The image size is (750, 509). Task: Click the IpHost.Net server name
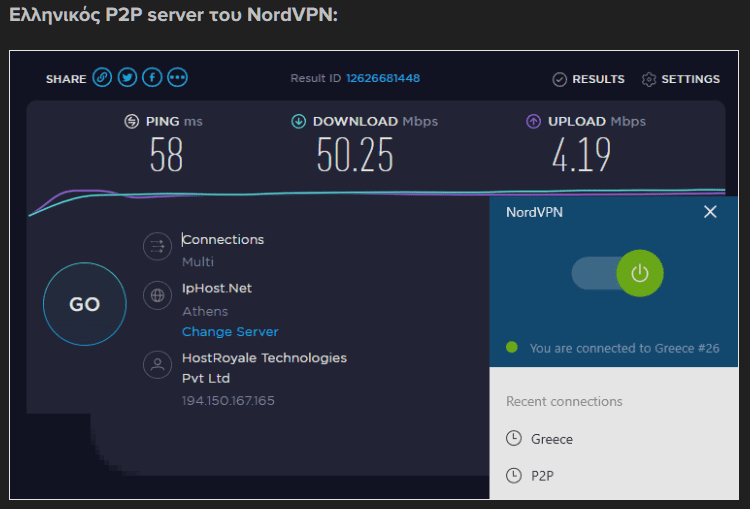coord(217,288)
